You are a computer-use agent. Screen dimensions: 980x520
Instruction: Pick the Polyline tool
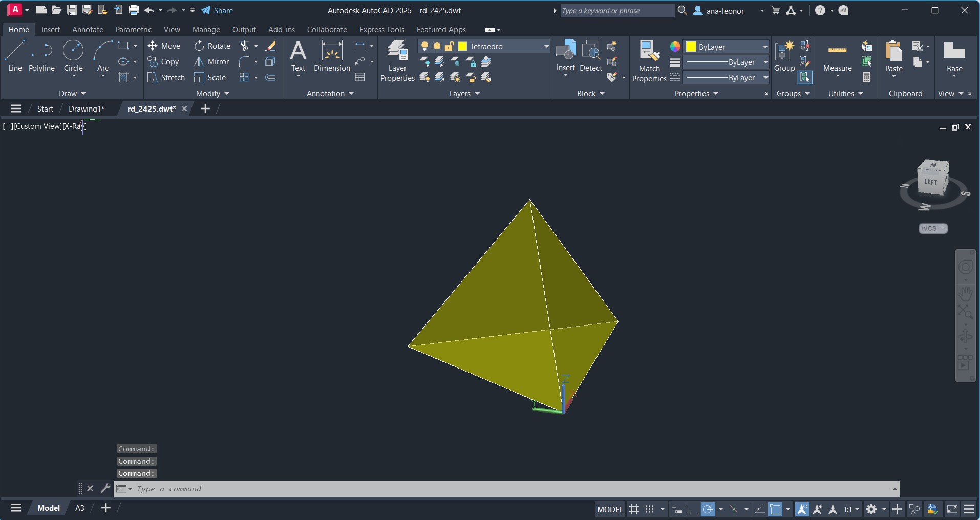(41, 56)
